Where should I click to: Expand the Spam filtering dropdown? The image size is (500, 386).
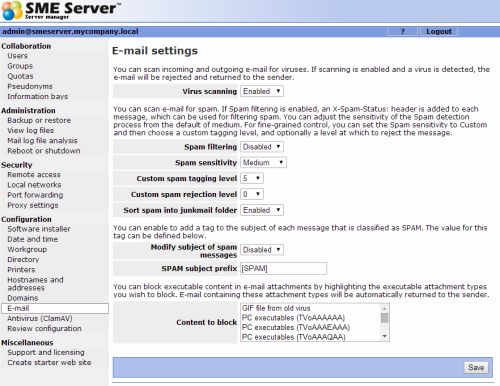click(x=262, y=147)
